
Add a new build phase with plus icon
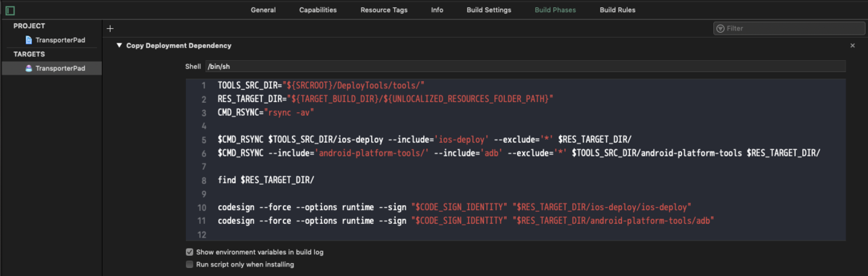tap(110, 28)
